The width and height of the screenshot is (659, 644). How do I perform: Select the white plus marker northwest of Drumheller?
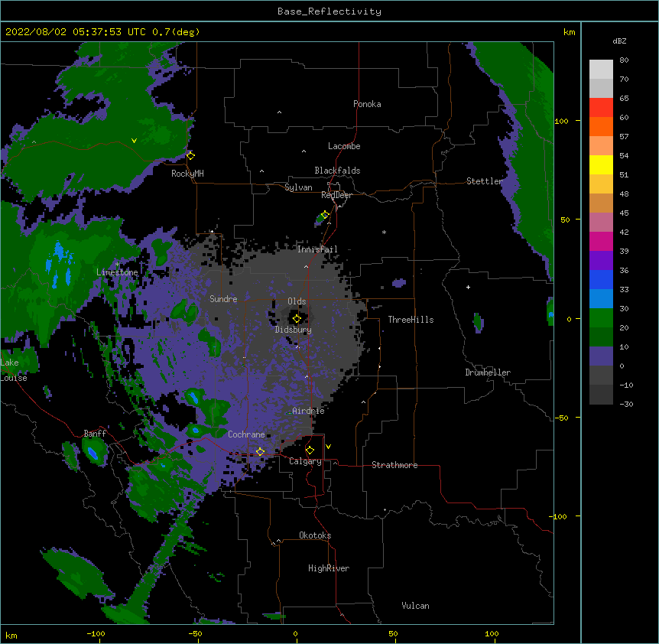tap(468, 287)
